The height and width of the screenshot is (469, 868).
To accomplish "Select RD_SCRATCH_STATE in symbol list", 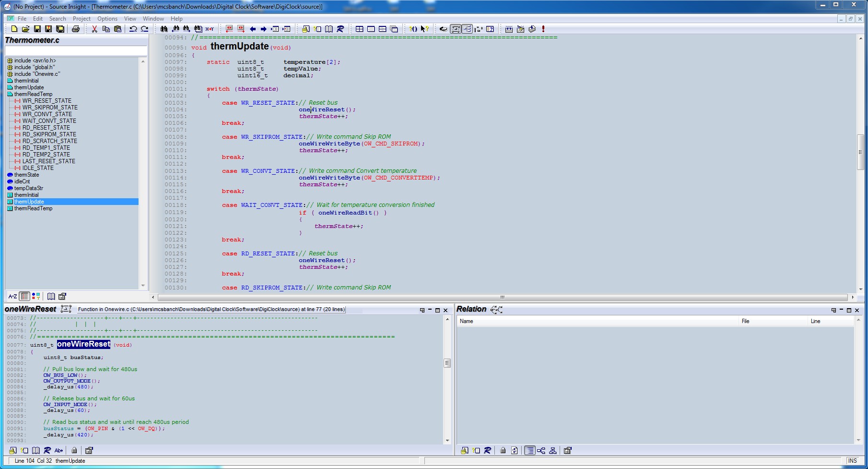I will [50, 141].
